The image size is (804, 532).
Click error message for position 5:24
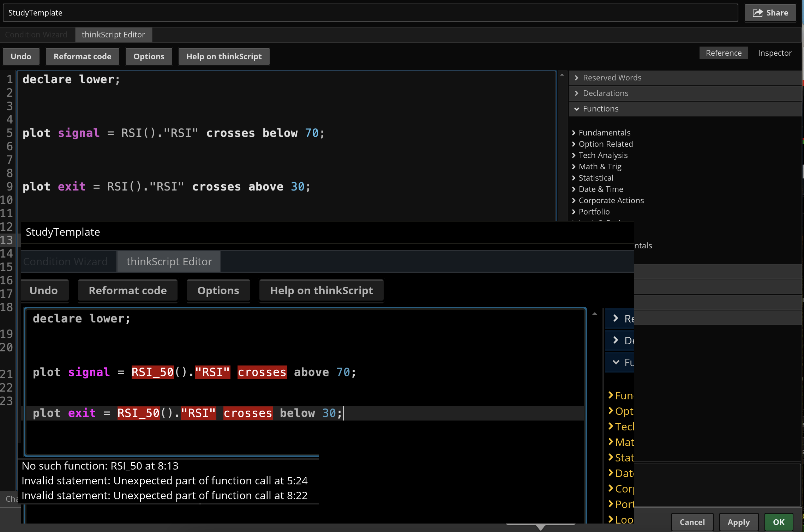click(164, 481)
